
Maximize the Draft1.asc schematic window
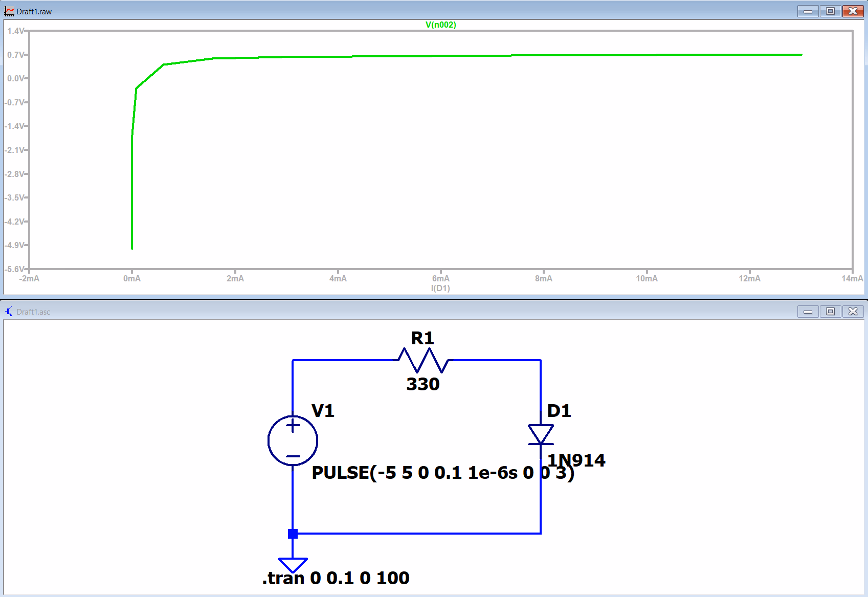830,312
